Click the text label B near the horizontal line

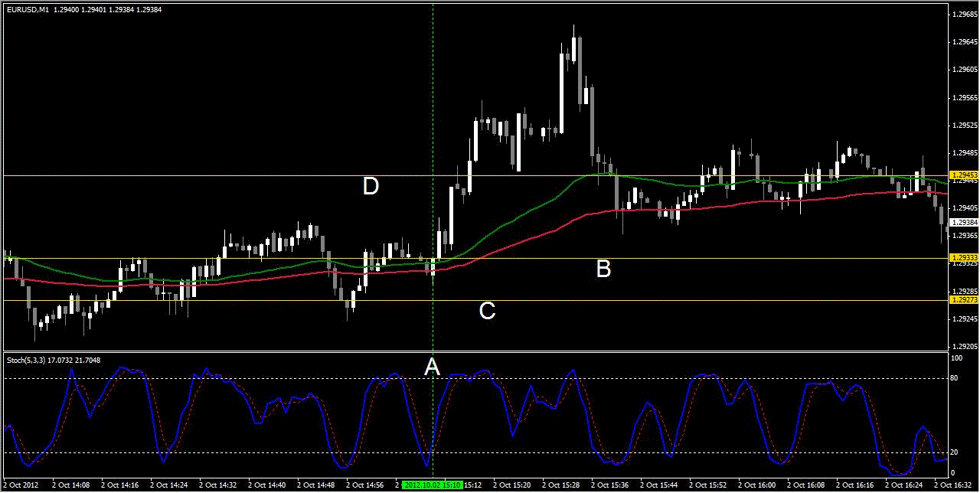click(604, 269)
